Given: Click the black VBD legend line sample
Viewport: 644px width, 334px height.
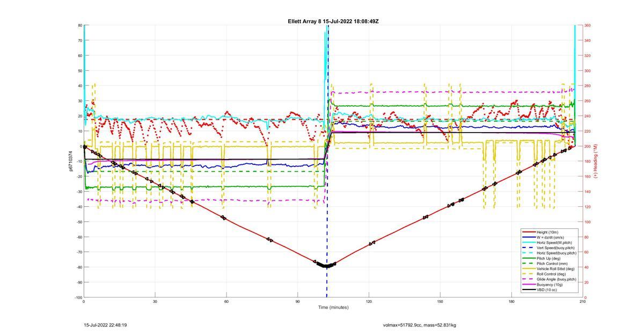Looking at the screenshot, I should coord(528,290).
